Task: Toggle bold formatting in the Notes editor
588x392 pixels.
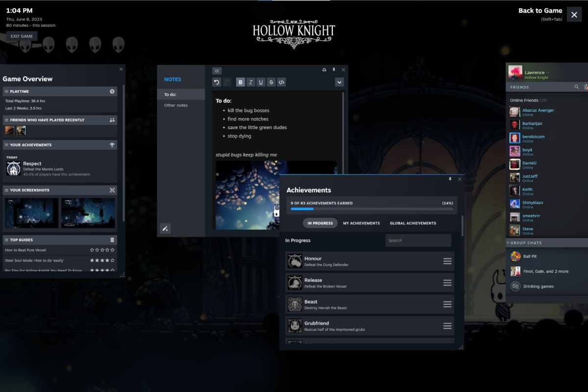Action: (x=240, y=82)
